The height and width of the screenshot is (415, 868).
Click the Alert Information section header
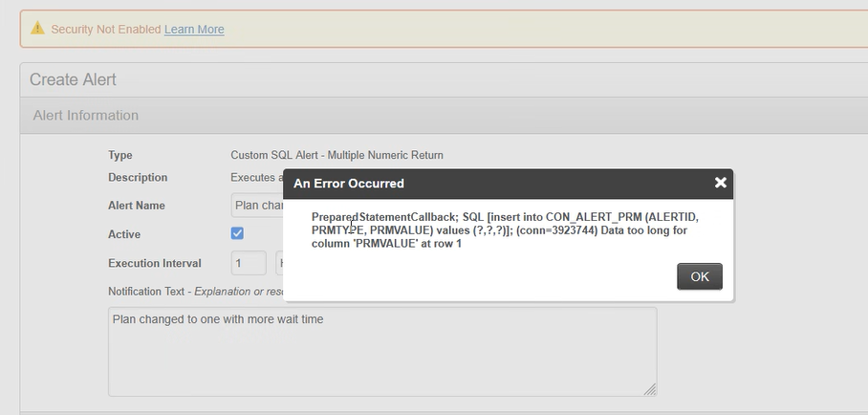[86, 116]
